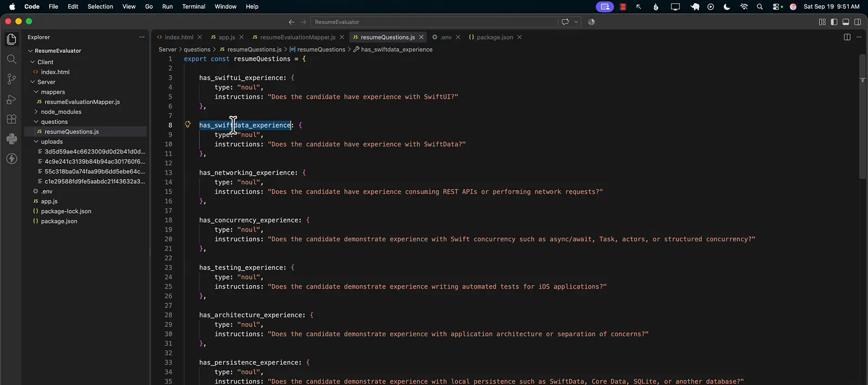Go forward using the right arrow
The width and height of the screenshot is (868, 385).
pyautogui.click(x=303, y=22)
